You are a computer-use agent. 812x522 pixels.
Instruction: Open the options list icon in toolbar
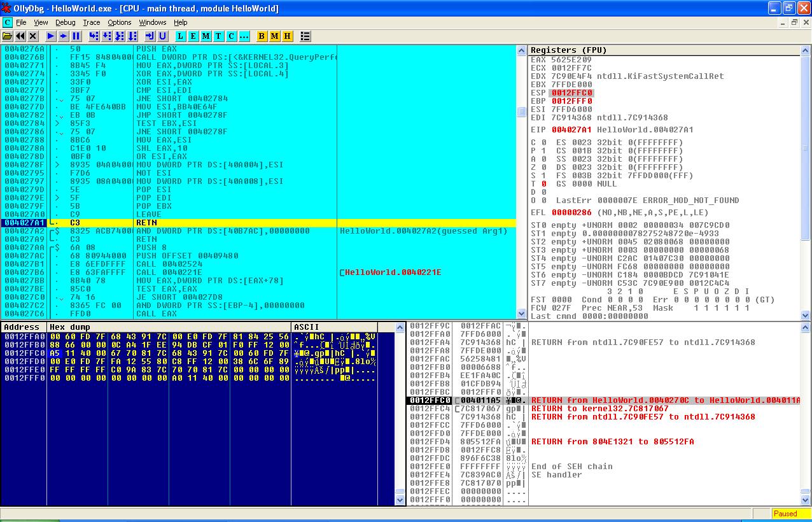[x=305, y=36]
